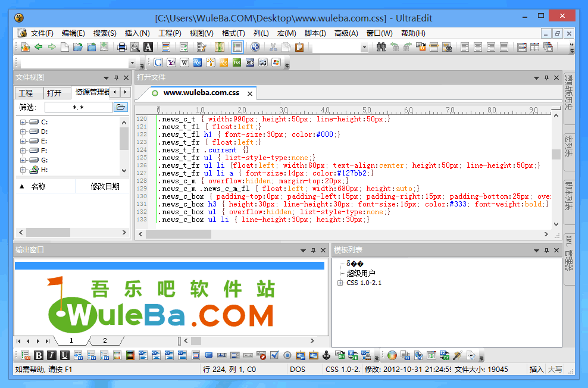The width and height of the screenshot is (588, 388).
Task: Click the green Forward arrow icon
Action: pos(51,47)
